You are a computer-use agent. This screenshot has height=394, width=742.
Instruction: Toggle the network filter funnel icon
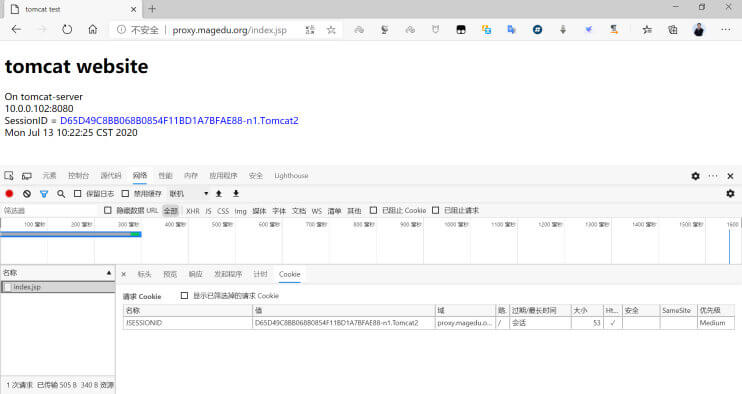pyautogui.click(x=44, y=193)
